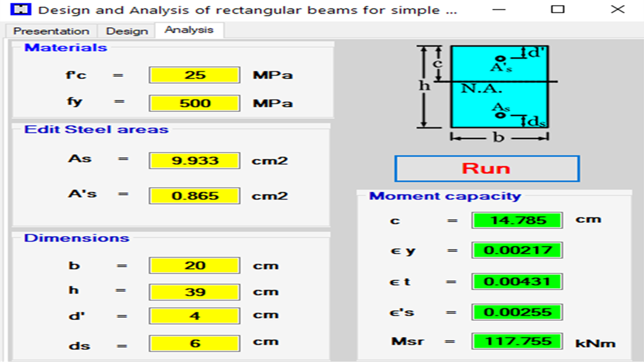Switch to the Presentation tab
Viewport: 644px width, 362px height.
[x=51, y=31]
